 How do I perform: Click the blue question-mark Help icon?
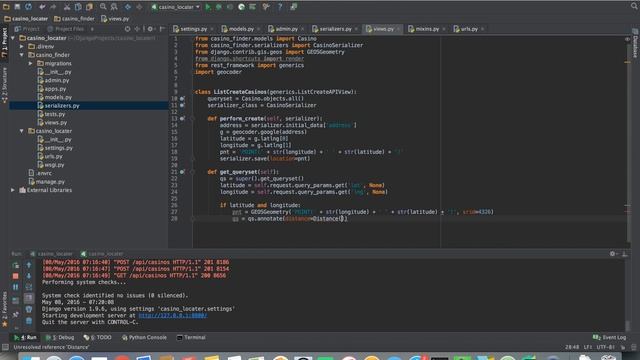(280, 7)
